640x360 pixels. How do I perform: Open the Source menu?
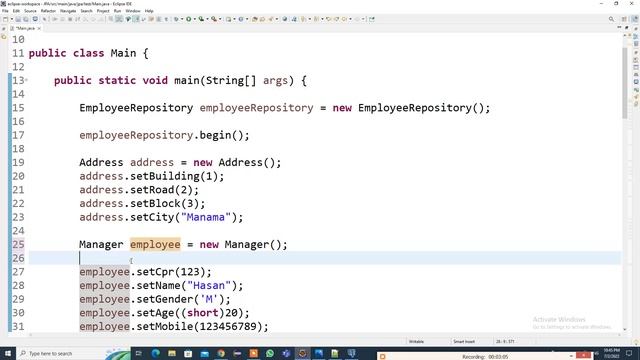tap(30, 11)
